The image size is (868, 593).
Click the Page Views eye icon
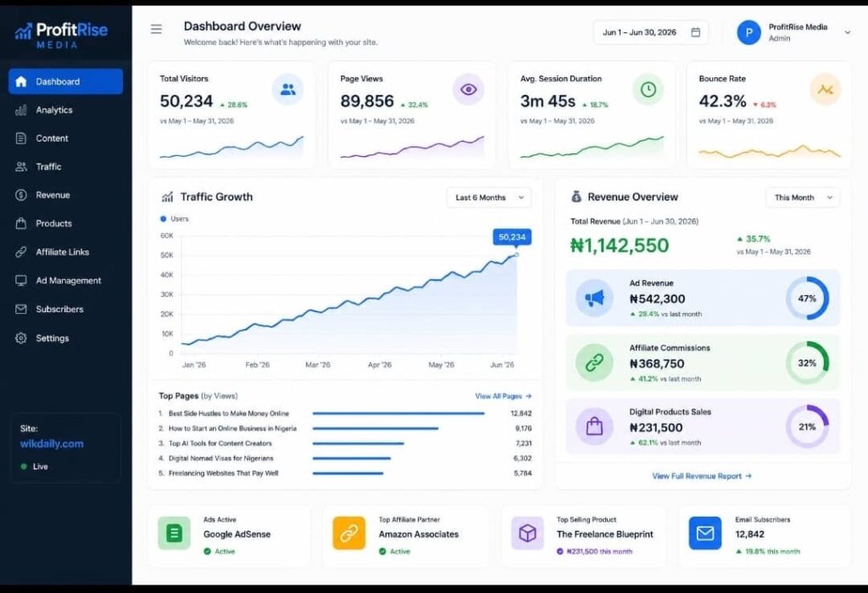click(x=468, y=89)
